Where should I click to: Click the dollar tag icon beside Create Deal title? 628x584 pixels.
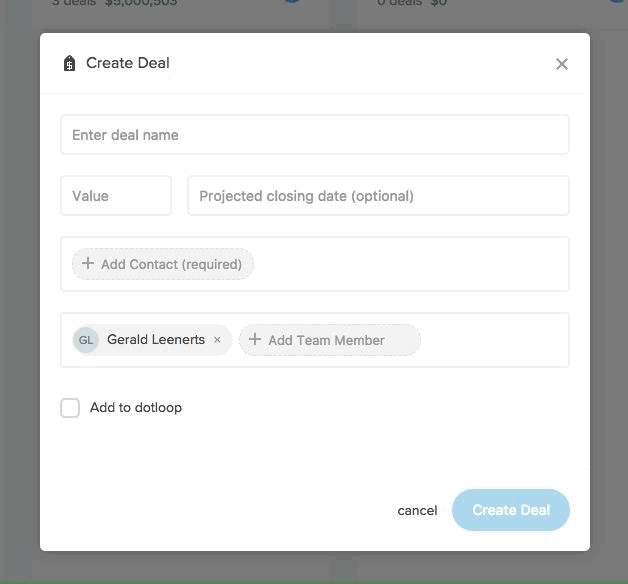[x=69, y=64]
